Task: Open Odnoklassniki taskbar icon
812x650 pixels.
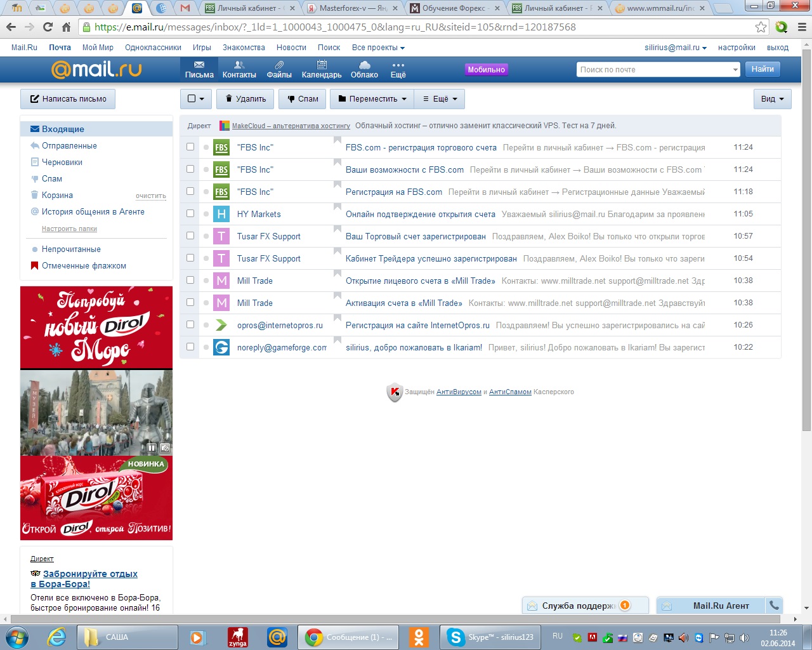Action: click(x=419, y=637)
